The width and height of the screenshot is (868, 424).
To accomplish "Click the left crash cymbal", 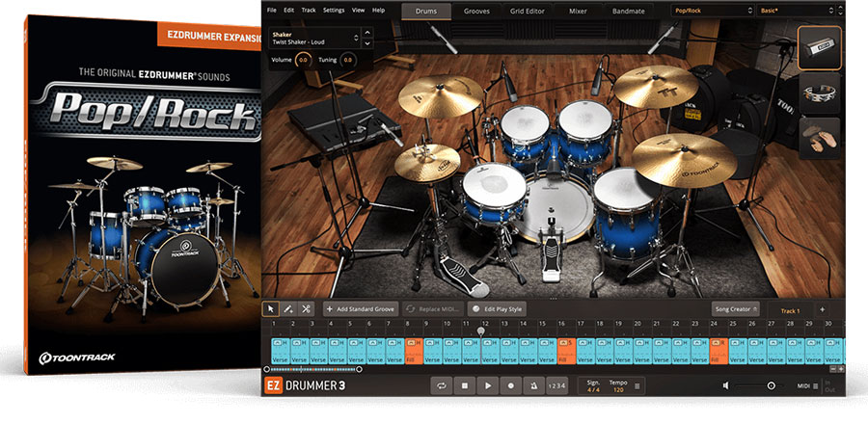I will click(441, 95).
